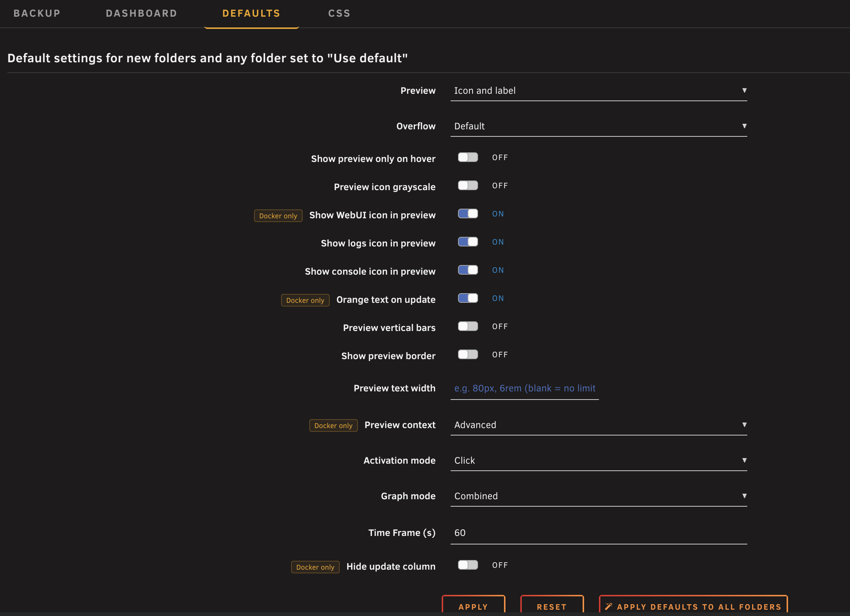Screen dimensions: 850x616
Task: Turn off Show logs icon in preview
Action: click(468, 242)
